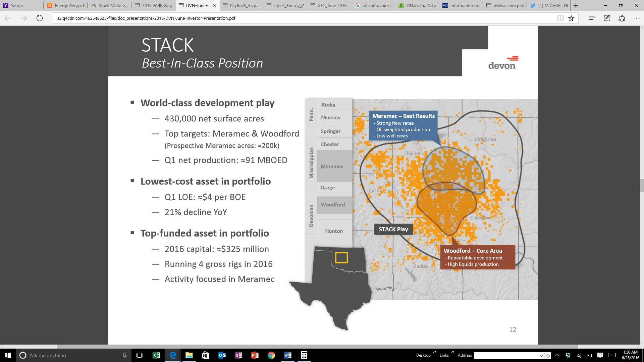Viewport: 644px width, 362px height.
Task: Open File Explorer from the taskbar
Action: pyautogui.click(x=189, y=355)
